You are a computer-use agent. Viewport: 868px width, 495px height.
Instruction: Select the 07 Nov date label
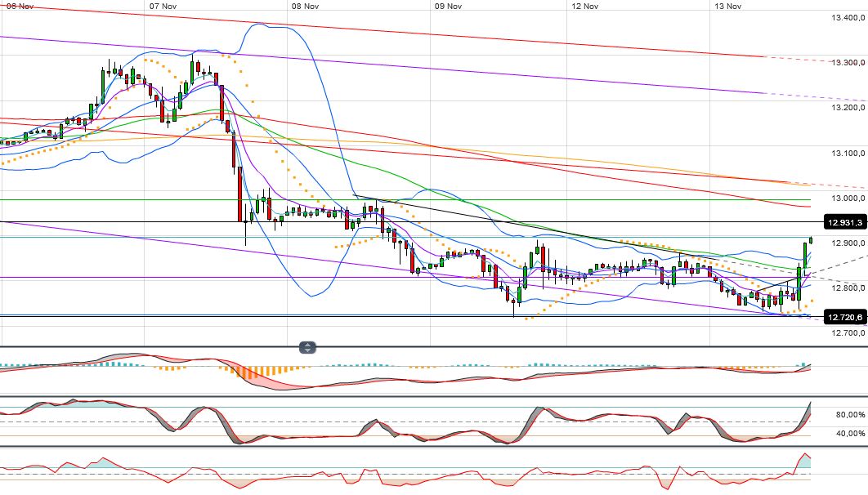[164, 6]
